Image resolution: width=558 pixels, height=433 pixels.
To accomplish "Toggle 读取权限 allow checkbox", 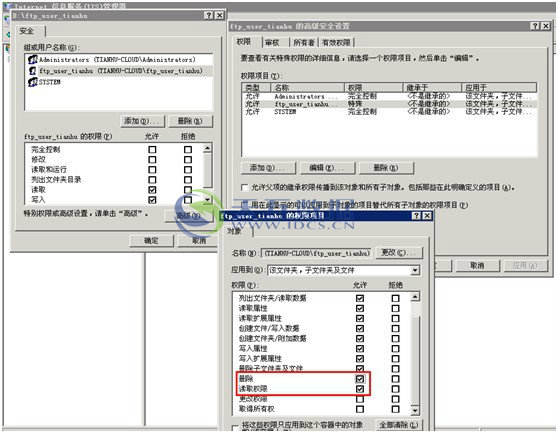I will (360, 389).
